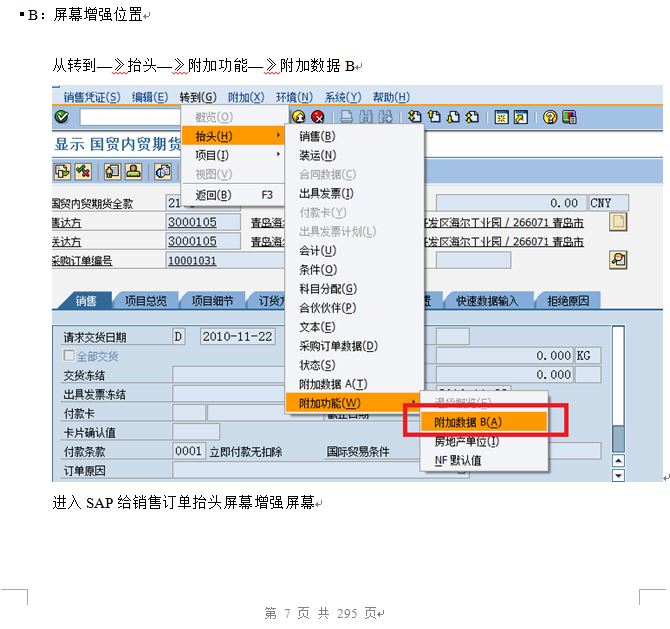Click the Next Page navigation icon

click(x=453, y=117)
